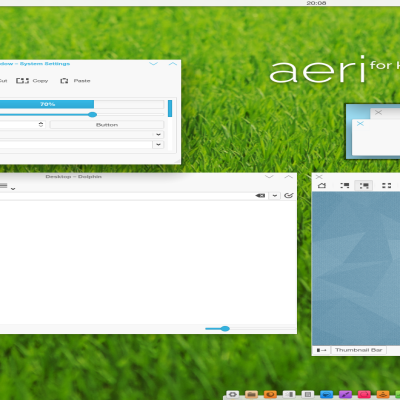Screen dimensions: 400x400
Task: Open the fourth white dock icon
Action: (289, 395)
